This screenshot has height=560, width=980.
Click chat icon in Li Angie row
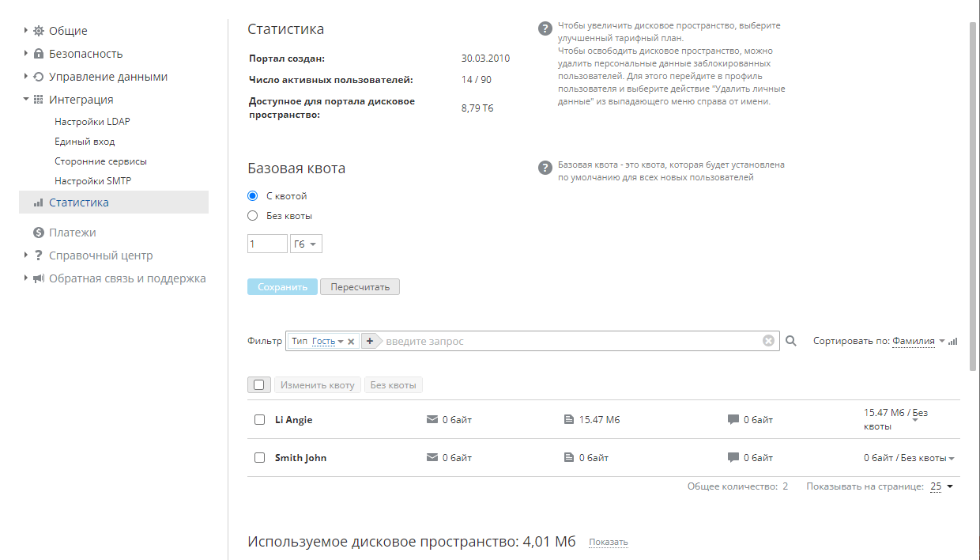[733, 420]
